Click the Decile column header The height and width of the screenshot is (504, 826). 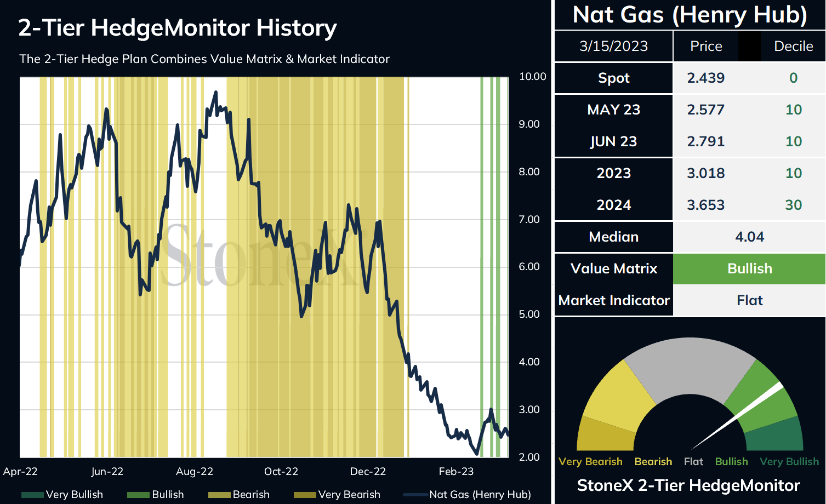click(x=793, y=46)
